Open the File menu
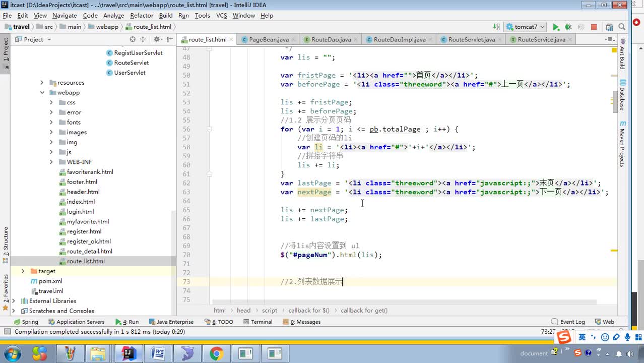644x363 pixels. click(7, 16)
